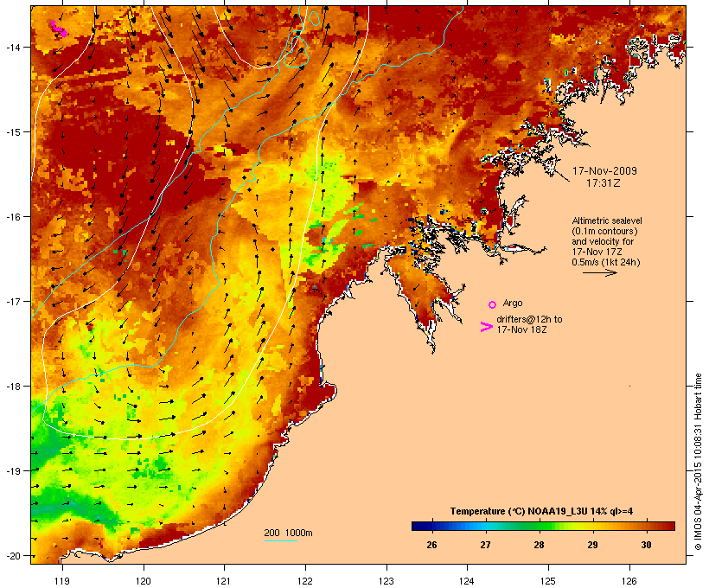Click longitude axis label 125
Viewport: 709px width, 588px height.
pos(548,581)
